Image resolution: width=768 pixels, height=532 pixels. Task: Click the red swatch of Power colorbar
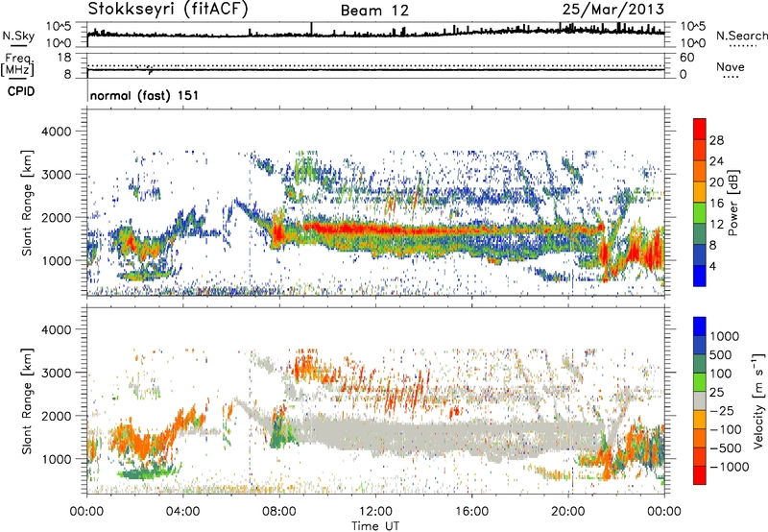tap(700, 129)
